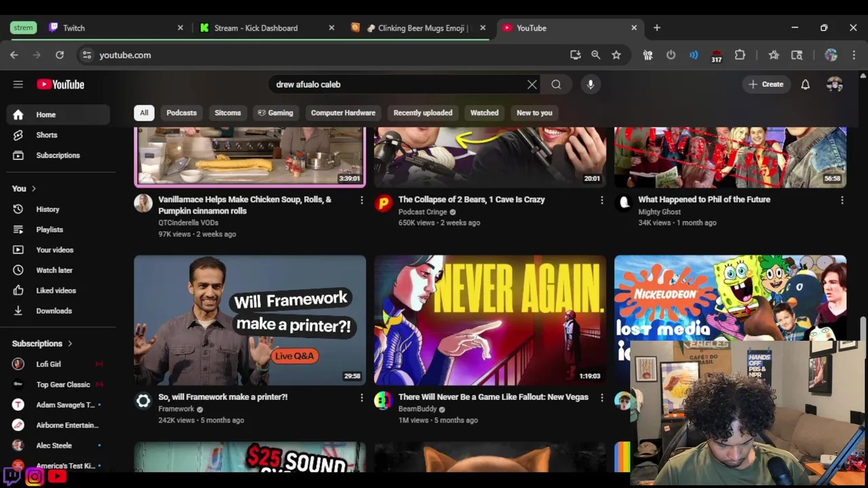
Task: Open Your videos
Action: point(58,250)
